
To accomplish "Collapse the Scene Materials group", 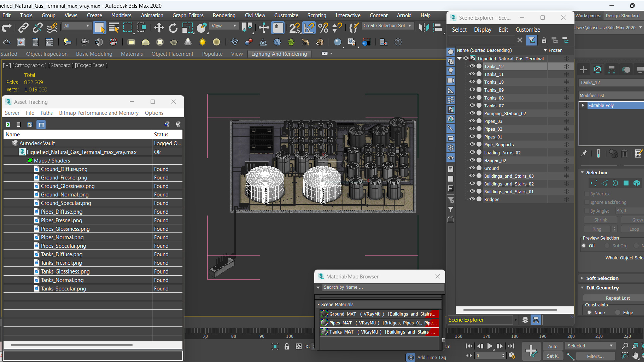I will [318, 305].
